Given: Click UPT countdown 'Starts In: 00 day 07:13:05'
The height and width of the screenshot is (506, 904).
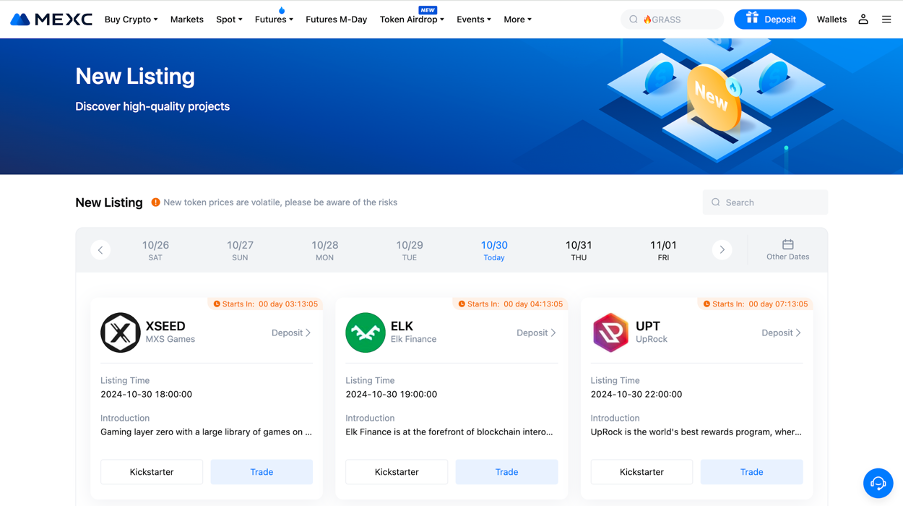Looking at the screenshot, I should (x=755, y=304).
